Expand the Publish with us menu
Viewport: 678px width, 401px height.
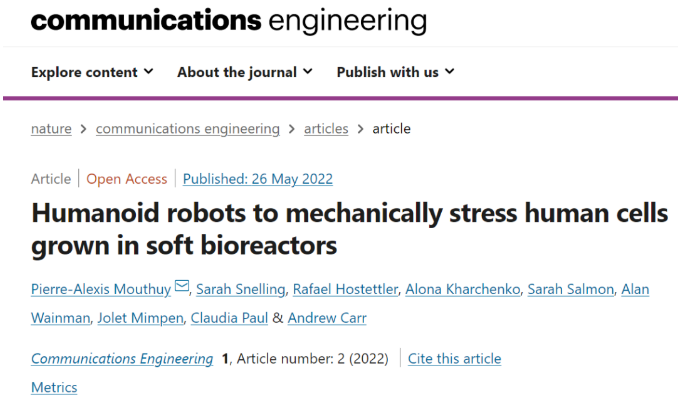[395, 72]
